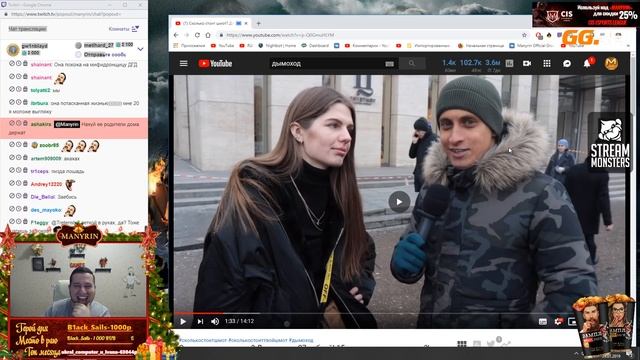Open a new browser tab with plus
640x360 pixels.
258,24
